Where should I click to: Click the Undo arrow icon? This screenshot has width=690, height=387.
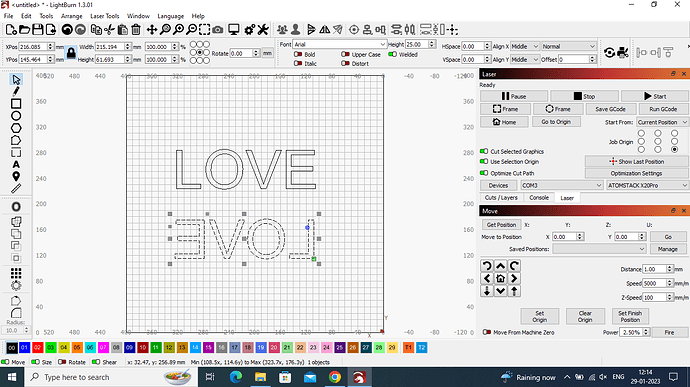(x=67, y=29)
